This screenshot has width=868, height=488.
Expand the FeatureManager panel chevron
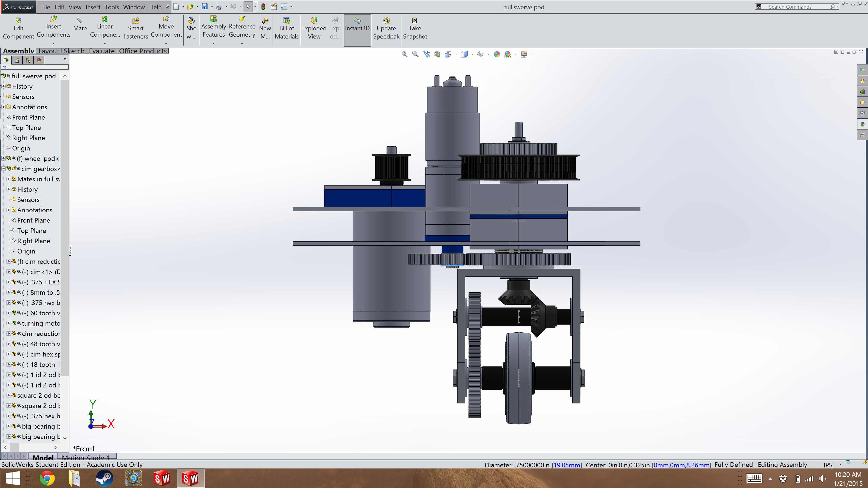tap(65, 59)
